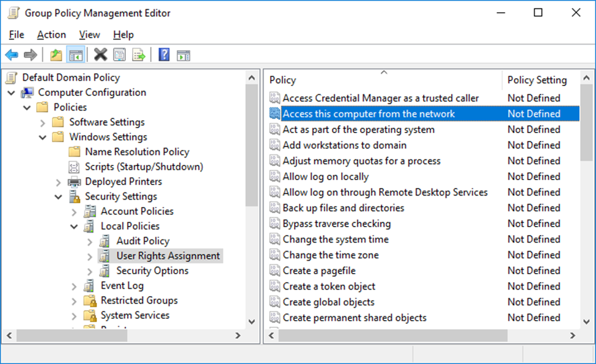Select Security Options tree item

pos(152,271)
